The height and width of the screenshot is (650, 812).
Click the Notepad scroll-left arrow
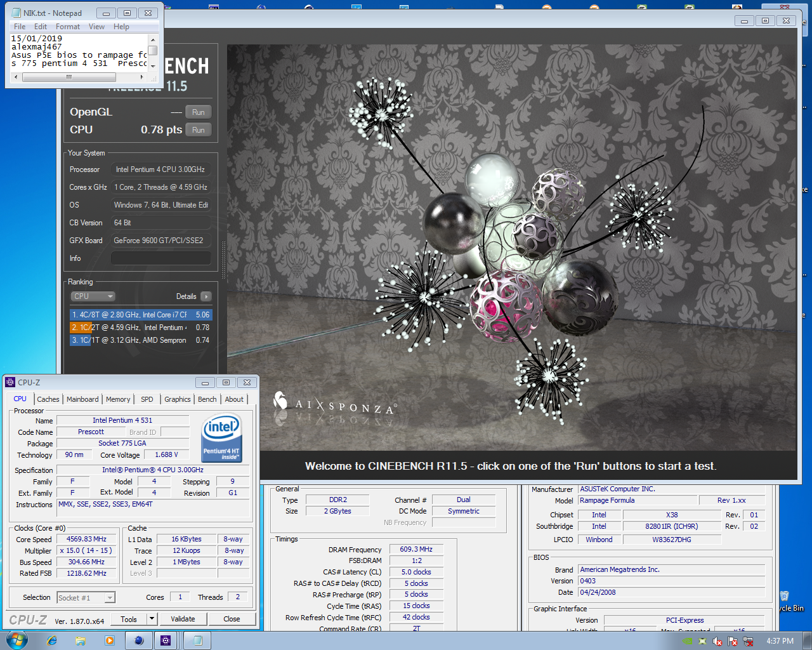pyautogui.click(x=16, y=77)
